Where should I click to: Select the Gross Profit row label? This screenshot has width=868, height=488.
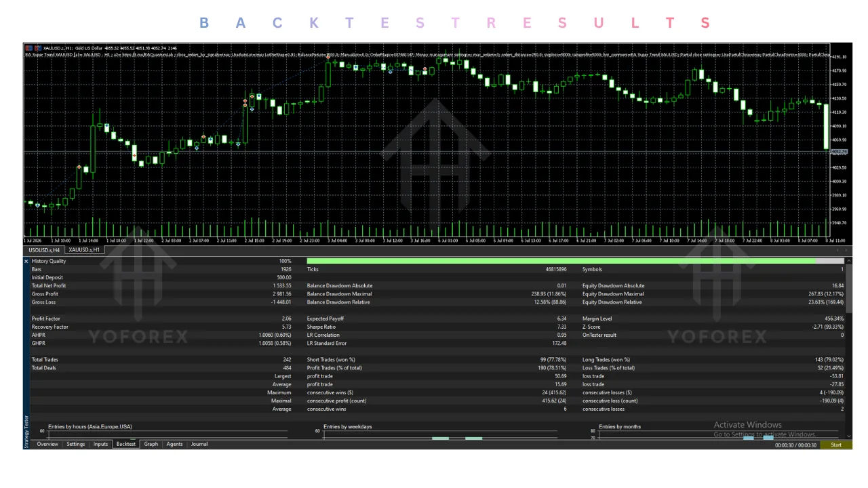coord(45,294)
